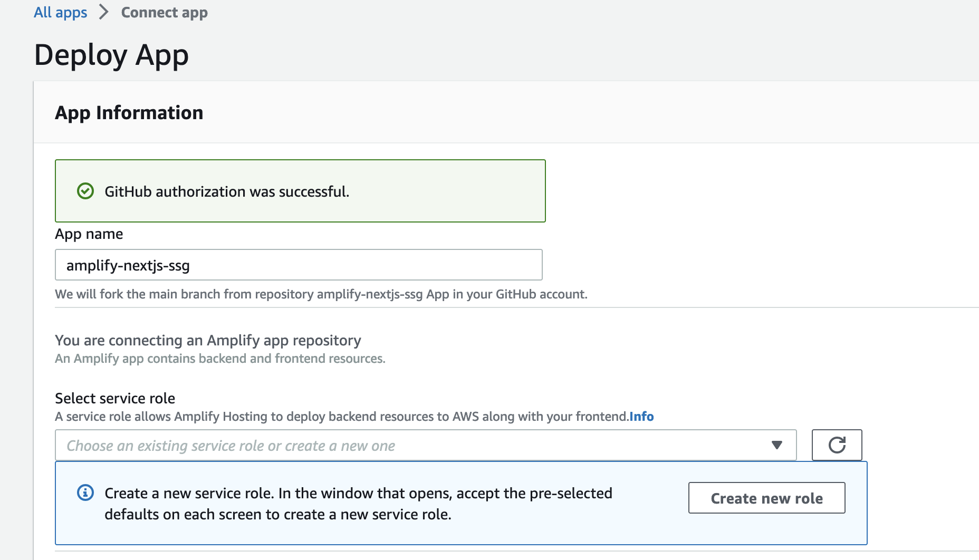
Task: Select the Connect app breadcrumb item
Action: [164, 12]
